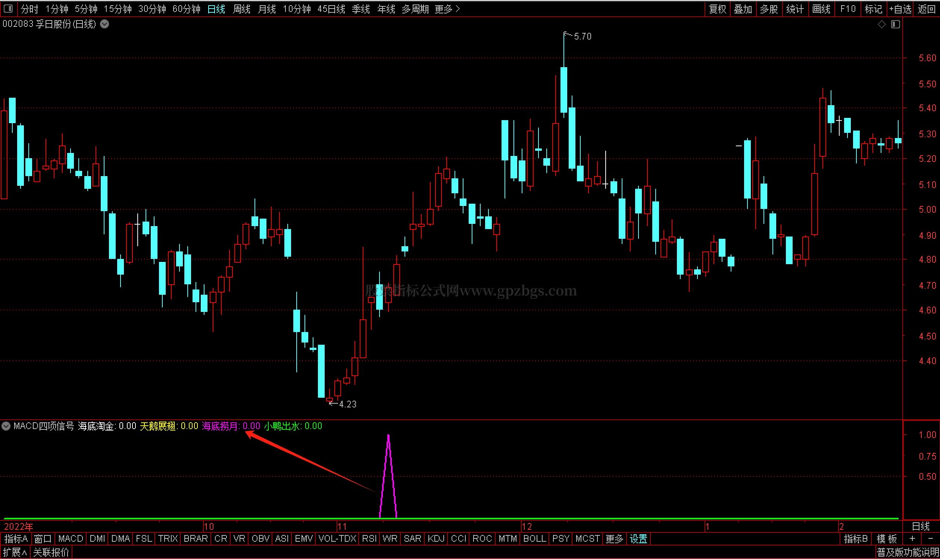
Task: Select the 1分钟 period
Action: pos(57,9)
